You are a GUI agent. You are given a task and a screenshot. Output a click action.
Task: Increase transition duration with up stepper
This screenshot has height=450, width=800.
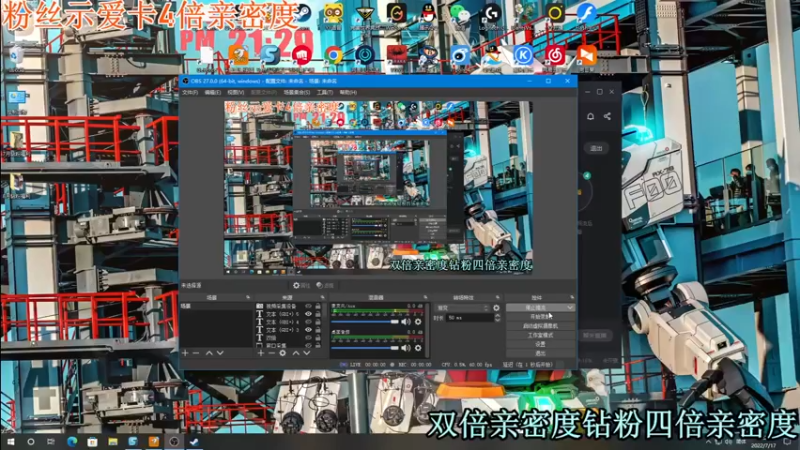497,315
